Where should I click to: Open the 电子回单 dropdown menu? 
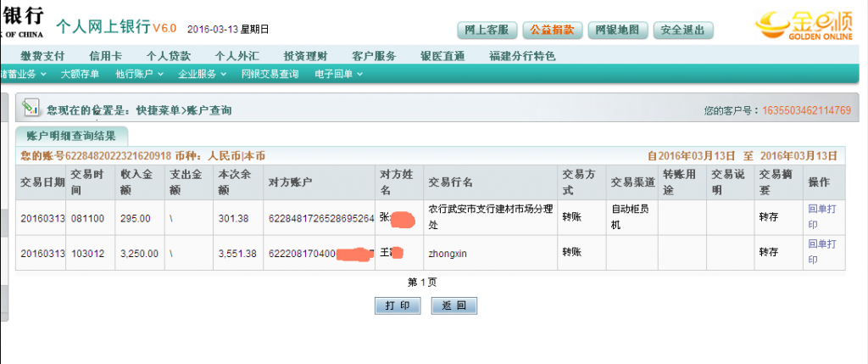[x=338, y=74]
